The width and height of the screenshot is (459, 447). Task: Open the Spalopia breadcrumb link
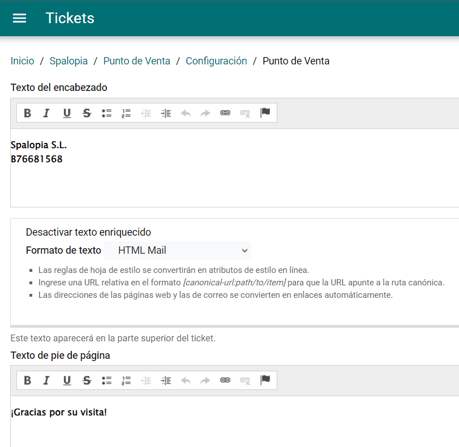[69, 61]
